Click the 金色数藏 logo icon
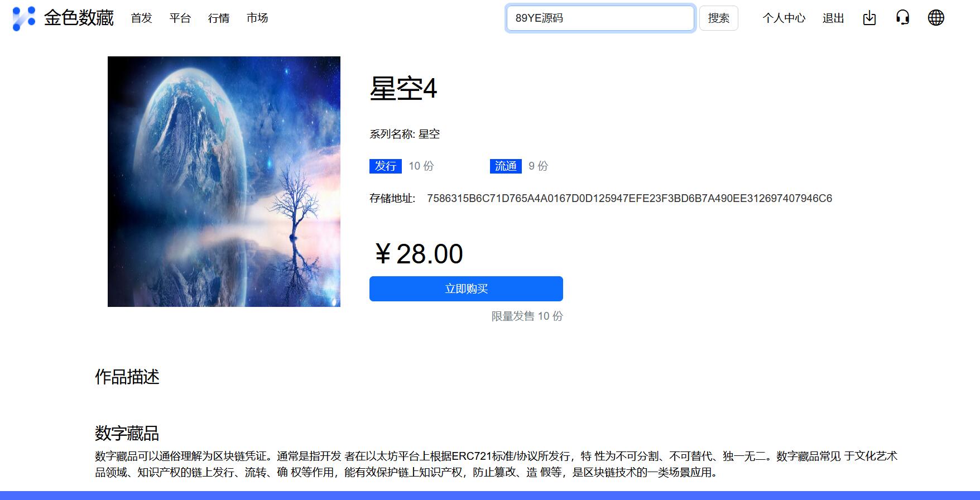980x500 pixels. [x=23, y=18]
